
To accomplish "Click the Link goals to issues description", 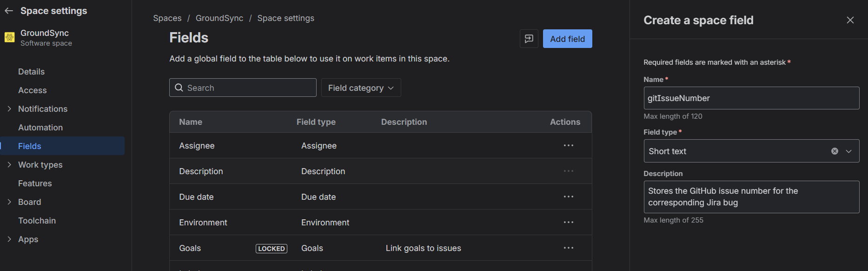I will (x=423, y=248).
